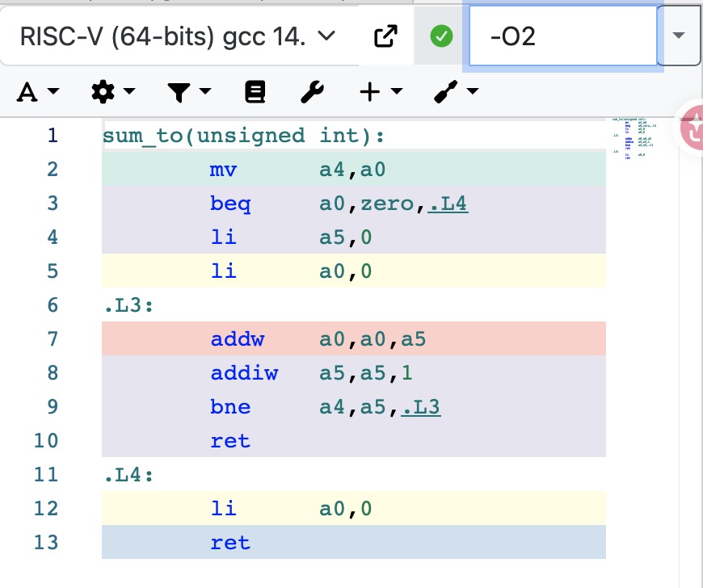This screenshot has height=588, width=703.
Task: Click line number 1 in the gutter
Action: click(53, 136)
